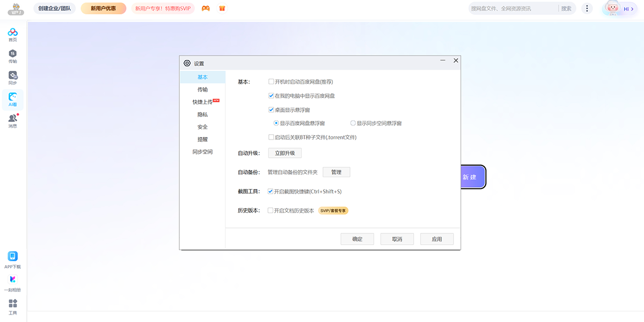Screen dimensions: 644x322
Task: Click the 确定 confirm button
Action: point(357,239)
